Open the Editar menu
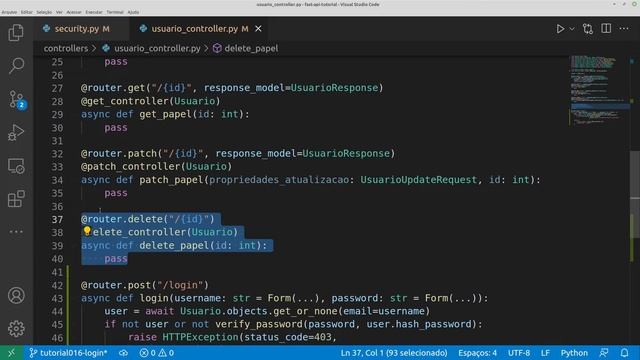The height and width of the screenshot is (360, 640). [x=27, y=12]
